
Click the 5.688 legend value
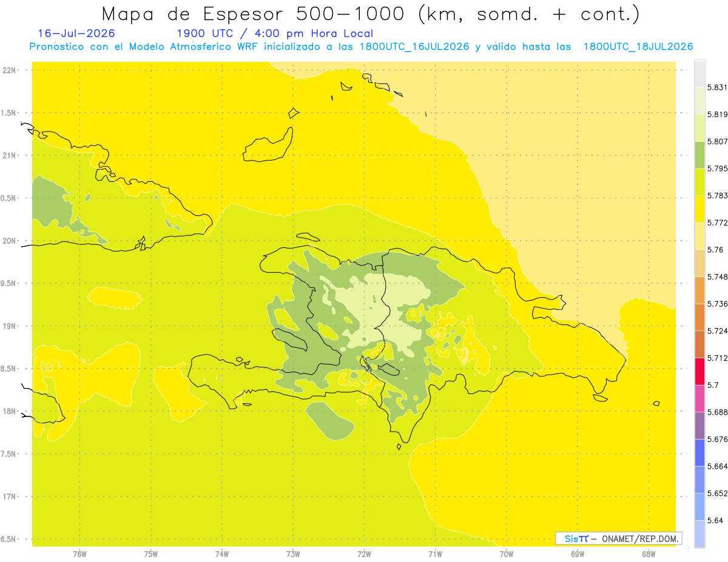point(717,412)
